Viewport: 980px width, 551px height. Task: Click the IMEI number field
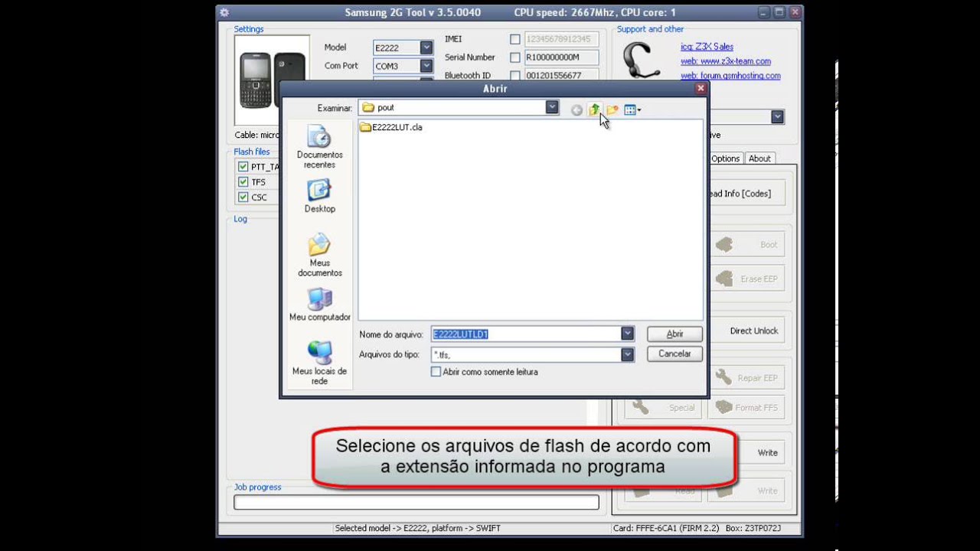(561, 39)
